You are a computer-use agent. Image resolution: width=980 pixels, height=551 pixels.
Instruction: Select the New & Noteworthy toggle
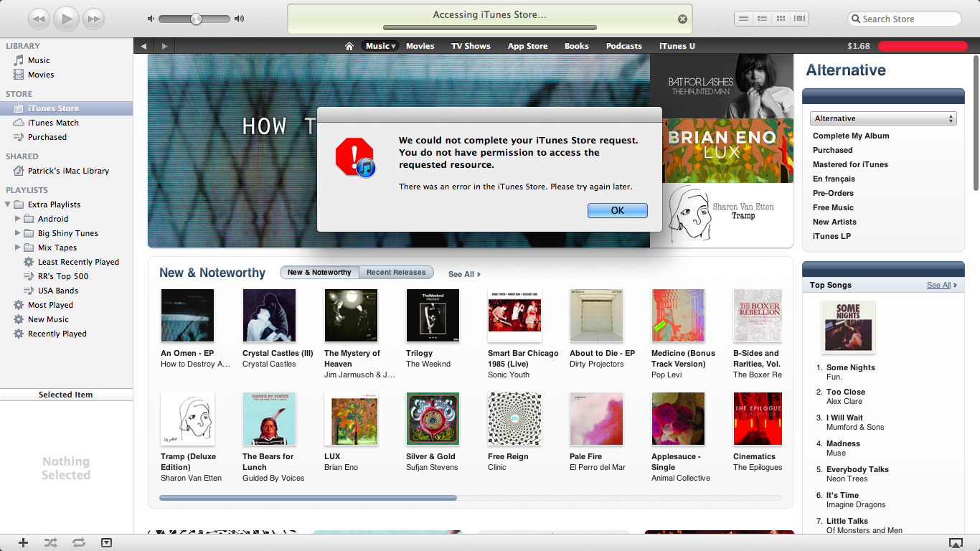[319, 273]
